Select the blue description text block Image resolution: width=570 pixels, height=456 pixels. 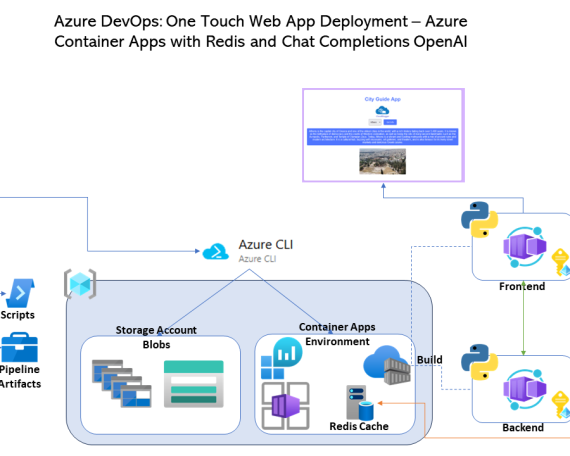[x=382, y=136]
